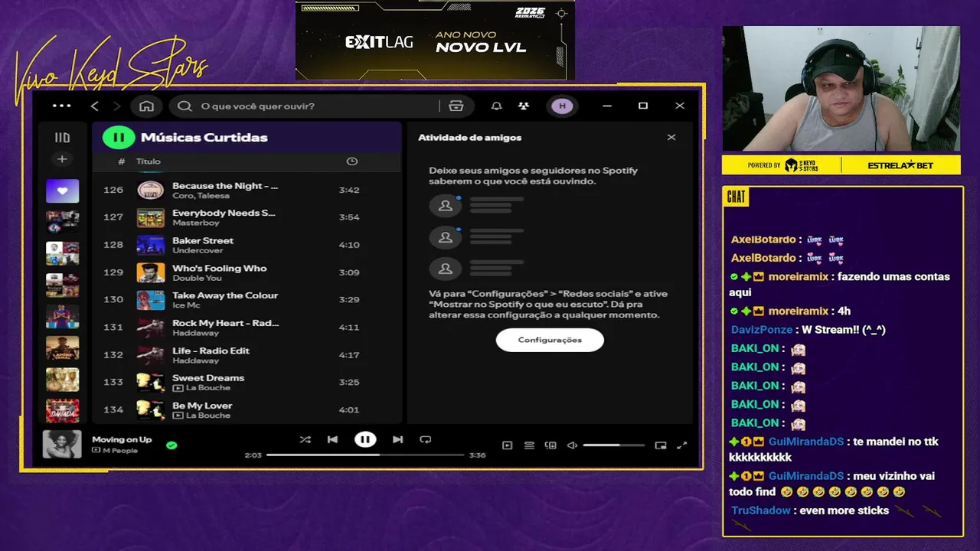Open the Browse icon in the search bar

coord(456,106)
